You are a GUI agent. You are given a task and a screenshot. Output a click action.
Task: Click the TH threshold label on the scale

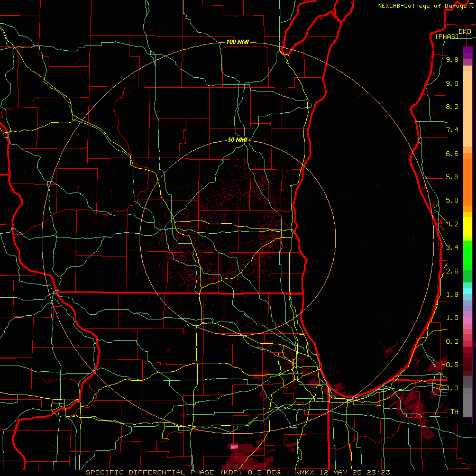pos(454,412)
